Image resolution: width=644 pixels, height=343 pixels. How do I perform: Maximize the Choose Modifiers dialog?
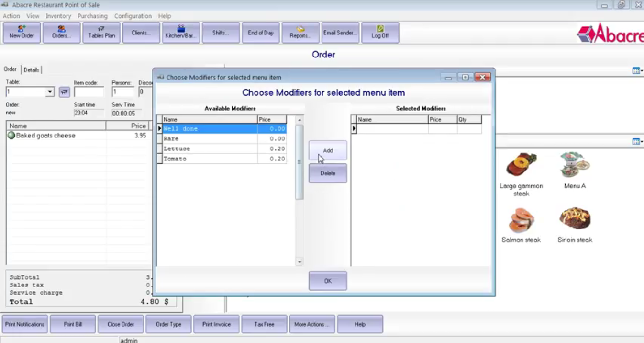[465, 77]
